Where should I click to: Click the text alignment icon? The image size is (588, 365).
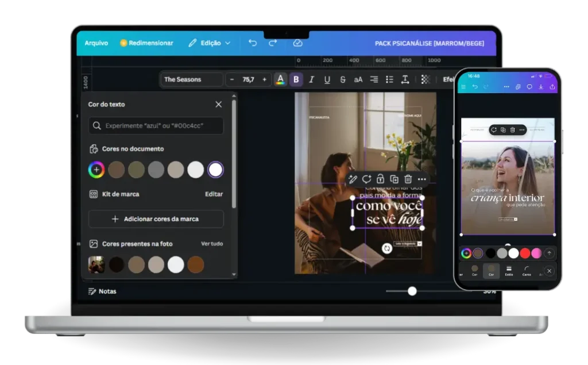374,79
